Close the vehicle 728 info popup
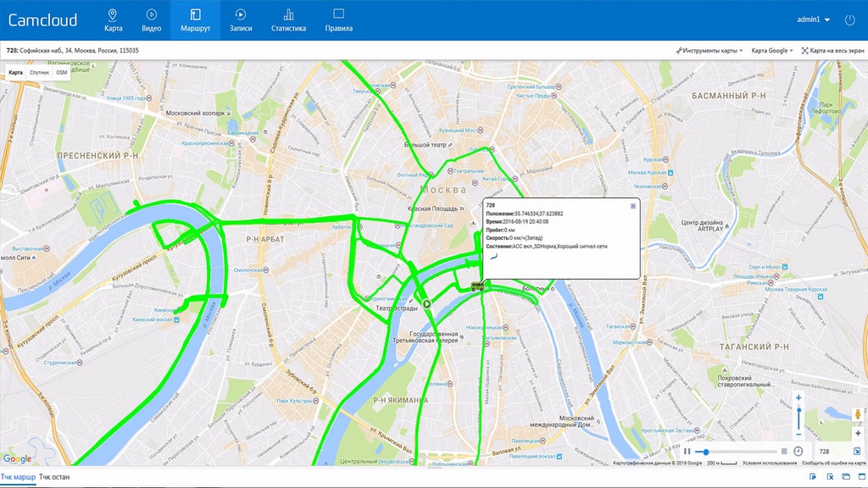 (632, 206)
